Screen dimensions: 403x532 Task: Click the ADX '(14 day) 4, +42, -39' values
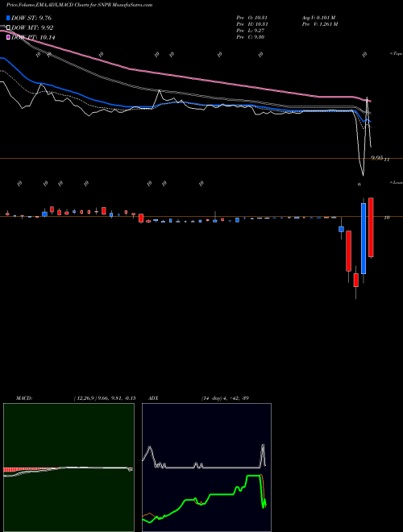pyautogui.click(x=225, y=398)
